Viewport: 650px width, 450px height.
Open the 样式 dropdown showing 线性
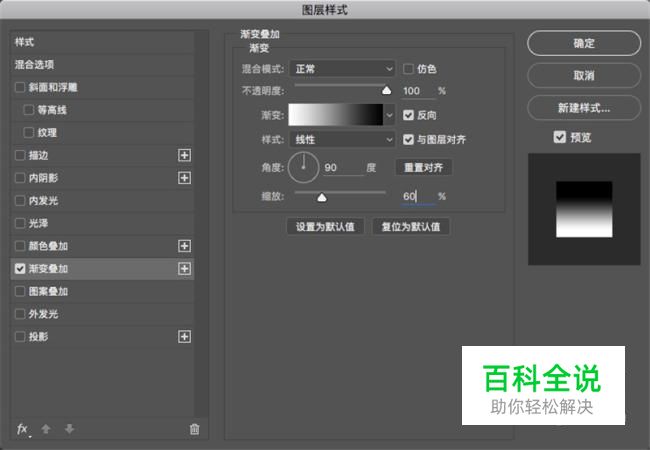[342, 140]
